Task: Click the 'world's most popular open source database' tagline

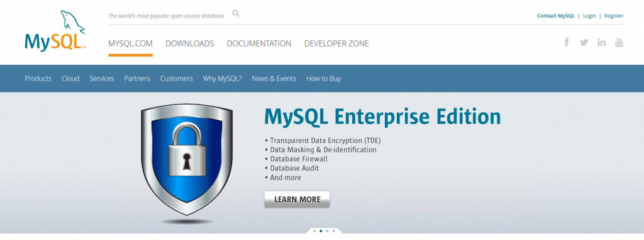Action: click(166, 16)
